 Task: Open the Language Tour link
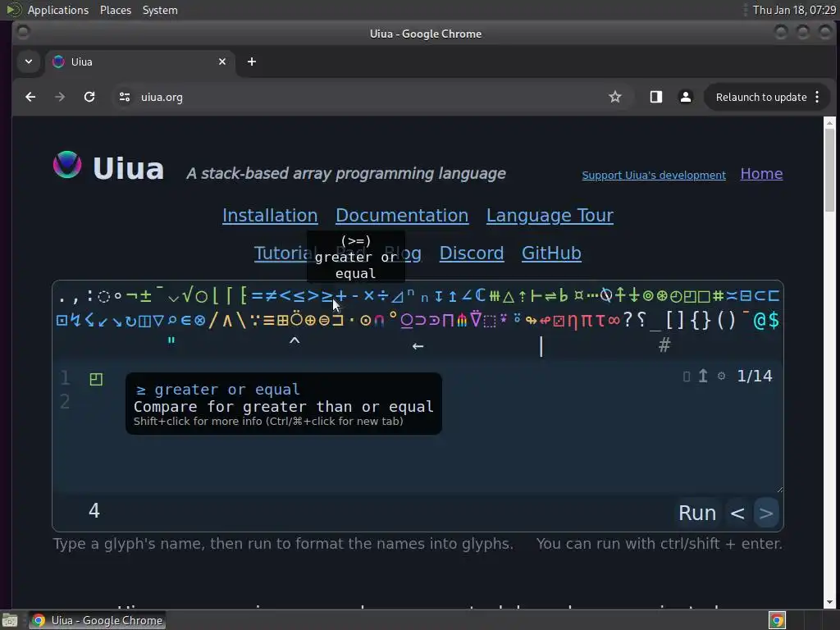point(550,216)
